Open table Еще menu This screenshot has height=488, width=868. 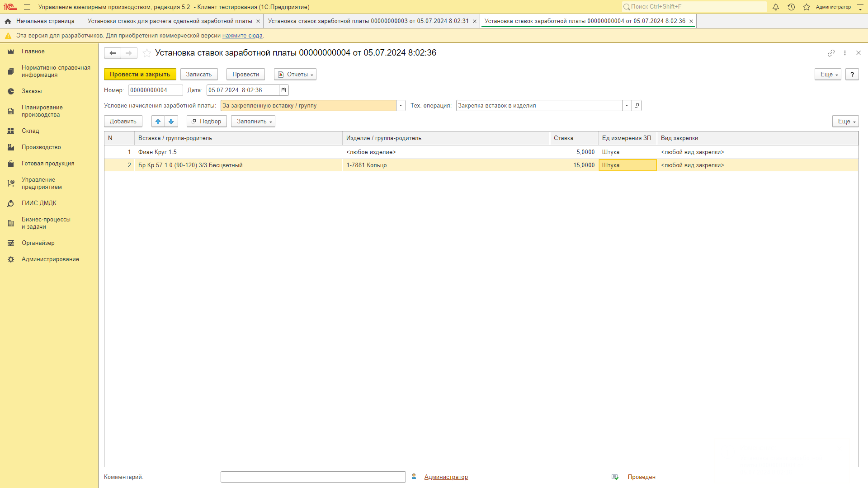(x=845, y=122)
